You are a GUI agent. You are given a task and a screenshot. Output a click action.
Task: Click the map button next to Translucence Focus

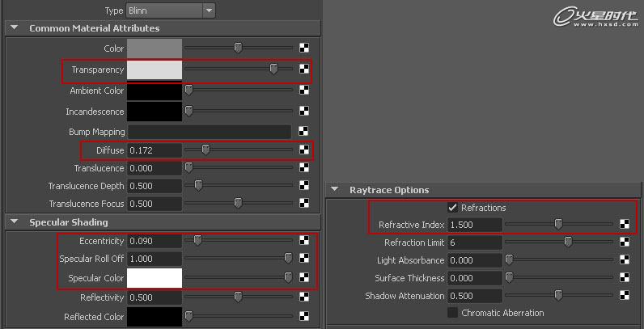(304, 203)
